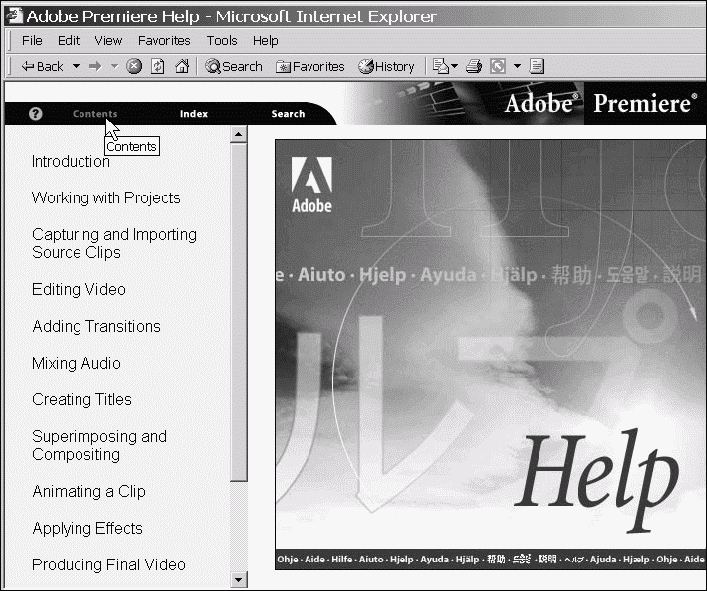Open the Back button history dropdown arrow
The height and width of the screenshot is (591, 707).
[76, 67]
